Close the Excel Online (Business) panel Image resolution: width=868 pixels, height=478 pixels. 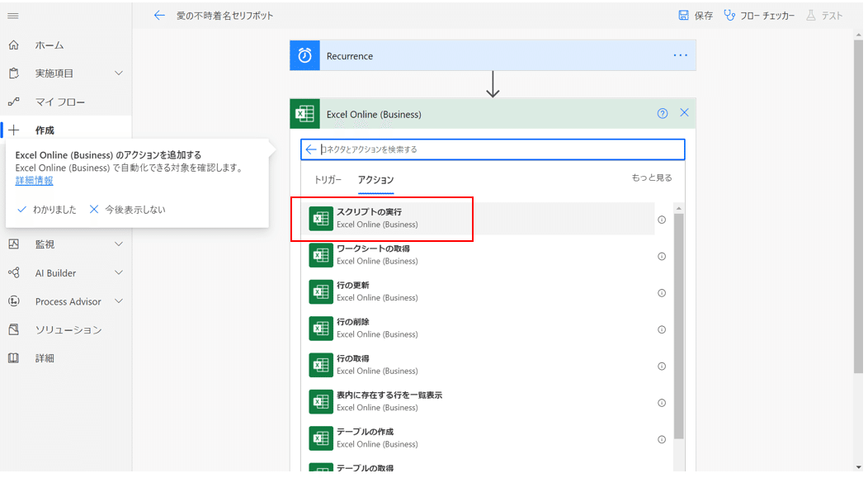[x=684, y=113]
